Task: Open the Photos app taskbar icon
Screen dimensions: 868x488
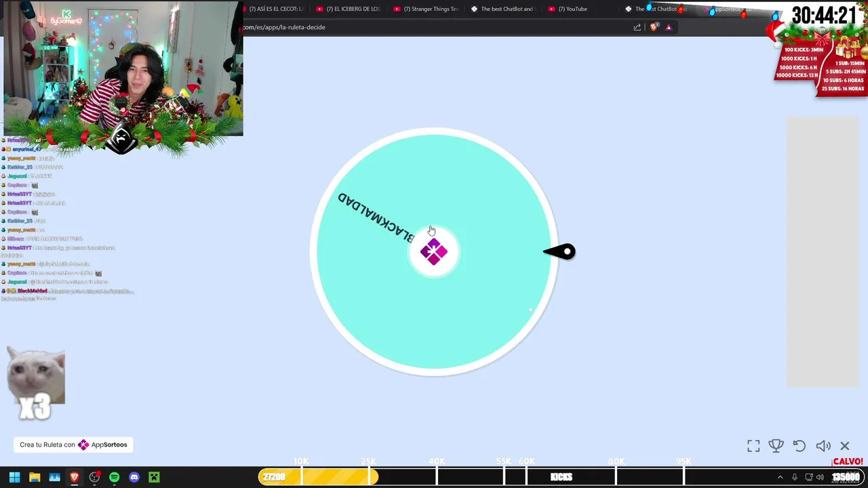Action: tap(54, 477)
